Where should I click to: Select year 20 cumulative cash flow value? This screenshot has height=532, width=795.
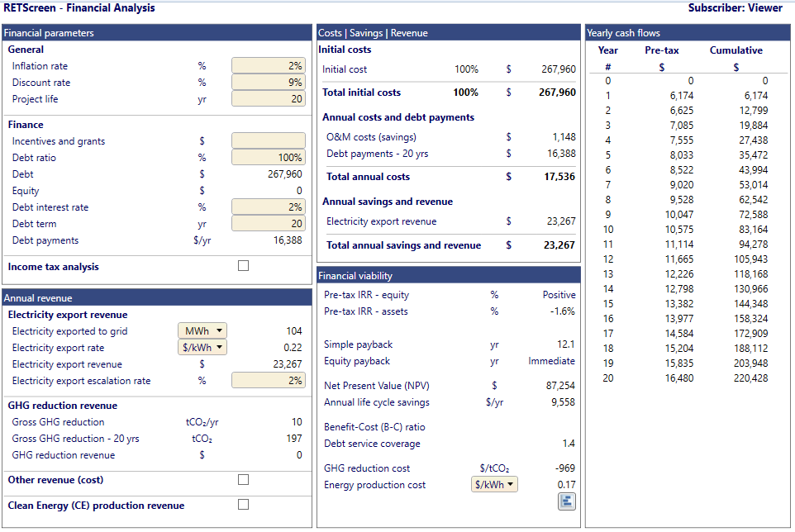tap(750, 378)
